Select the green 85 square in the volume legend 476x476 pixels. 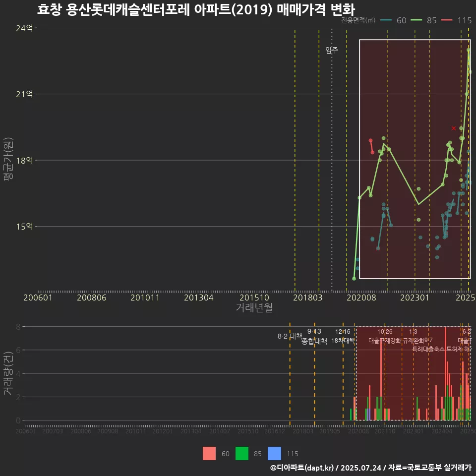pyautogui.click(x=241, y=454)
